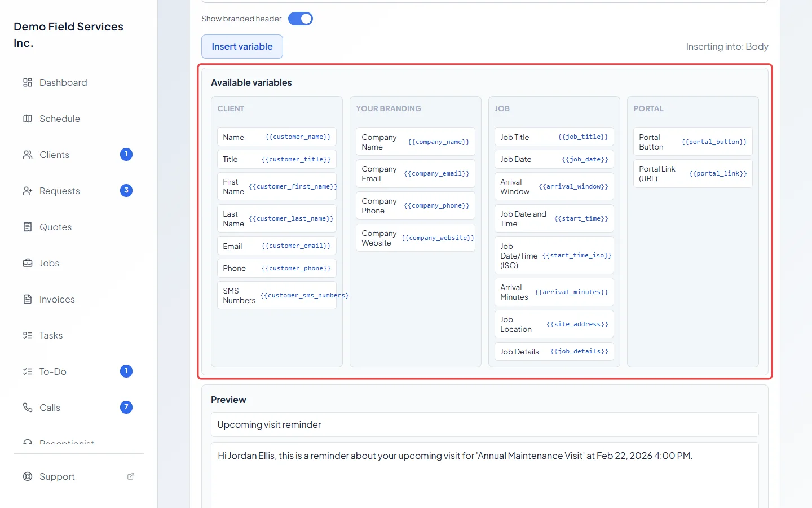Insert the portal_button variable
Image resolution: width=812 pixels, height=508 pixels.
coord(693,142)
